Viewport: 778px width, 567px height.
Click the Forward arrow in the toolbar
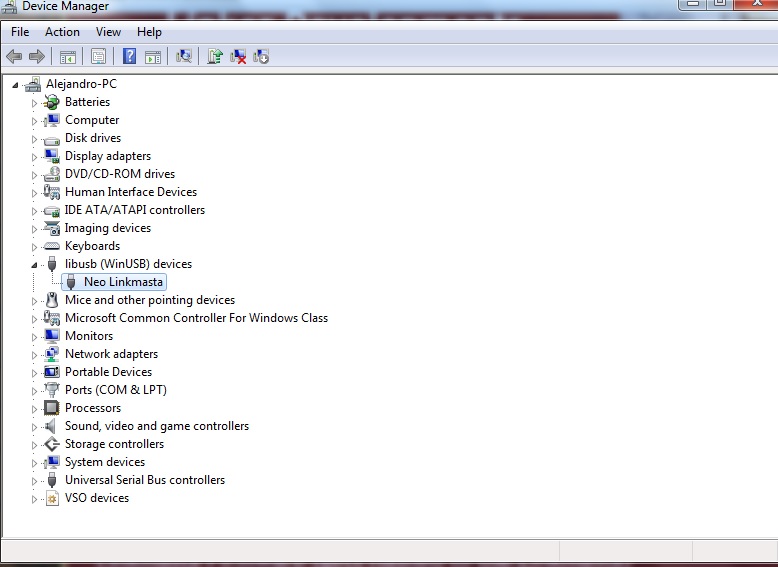pos(37,57)
